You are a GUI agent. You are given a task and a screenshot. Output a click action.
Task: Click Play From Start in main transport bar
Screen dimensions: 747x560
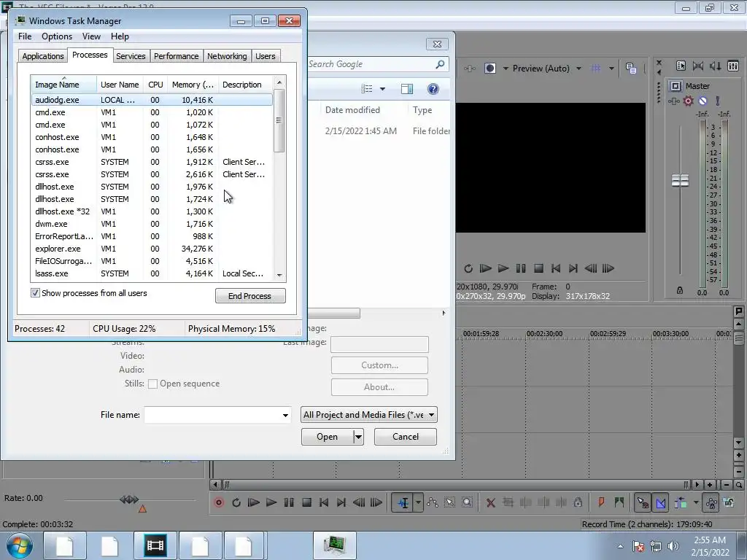pyautogui.click(x=253, y=502)
